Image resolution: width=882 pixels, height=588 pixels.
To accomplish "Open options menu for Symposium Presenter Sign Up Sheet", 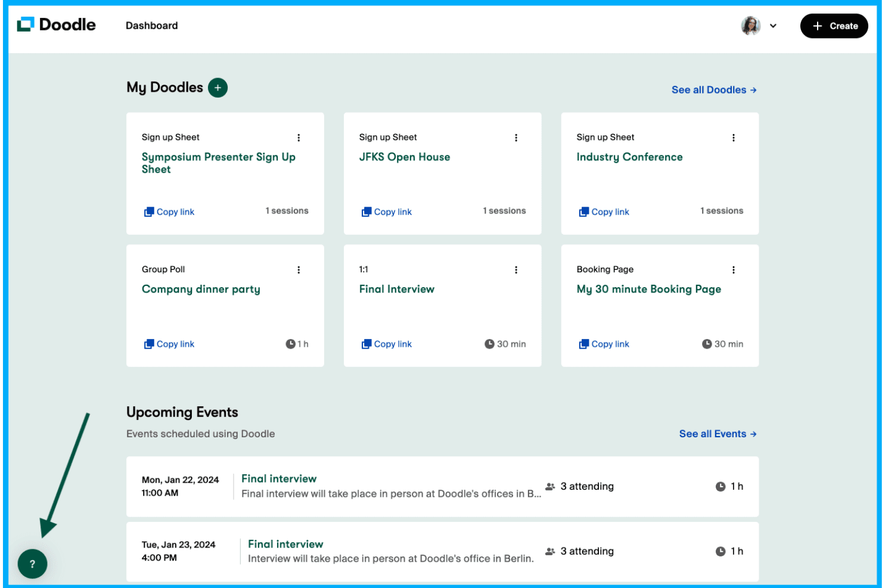I will [x=299, y=138].
